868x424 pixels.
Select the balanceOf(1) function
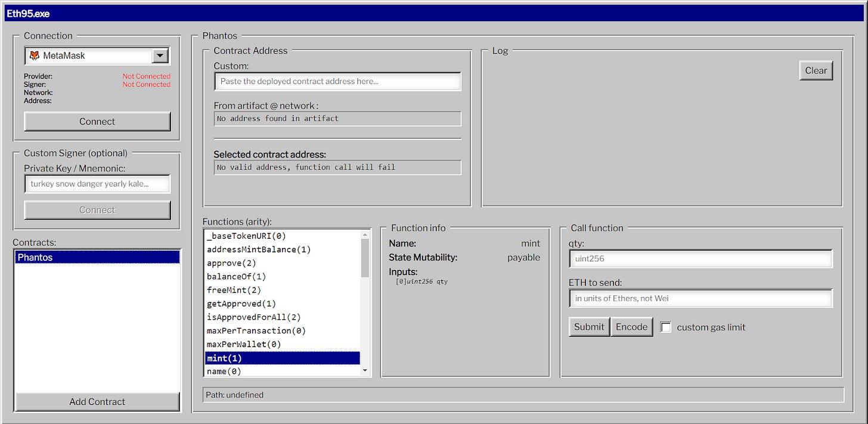[x=235, y=276]
